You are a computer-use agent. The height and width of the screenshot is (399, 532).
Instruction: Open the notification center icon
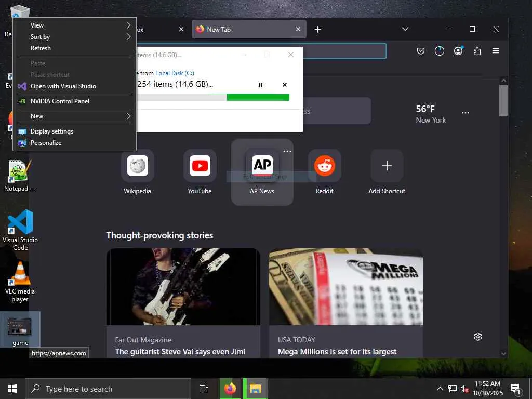(x=515, y=389)
